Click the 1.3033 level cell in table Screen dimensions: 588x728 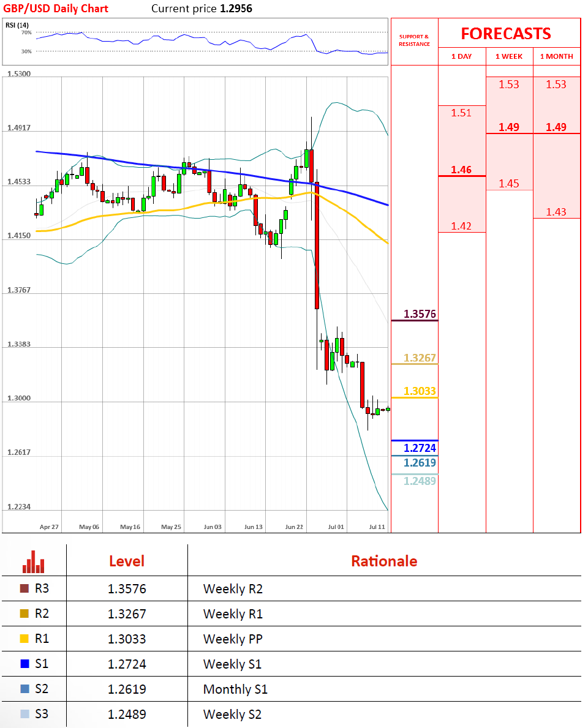127,639
